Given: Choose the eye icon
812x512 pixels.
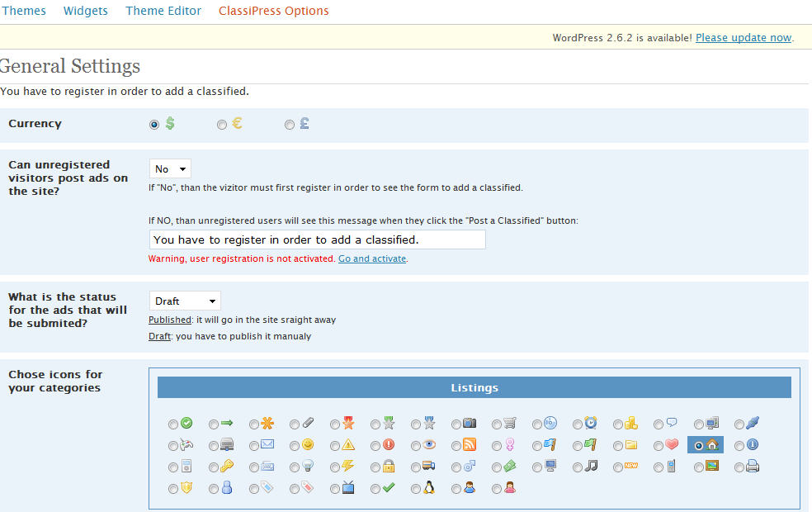Looking at the screenshot, I should coord(429,444).
